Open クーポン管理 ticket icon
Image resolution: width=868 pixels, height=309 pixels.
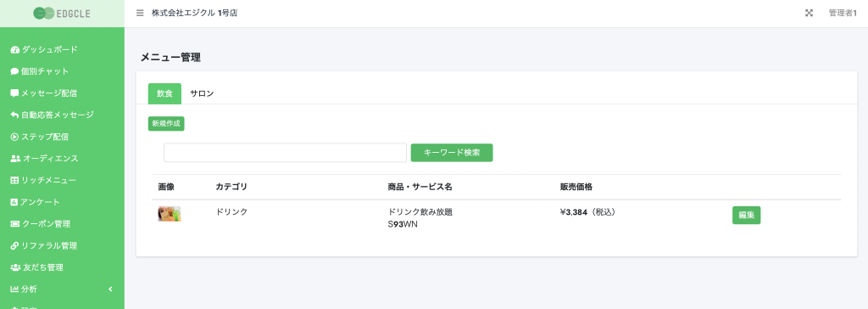(x=15, y=224)
